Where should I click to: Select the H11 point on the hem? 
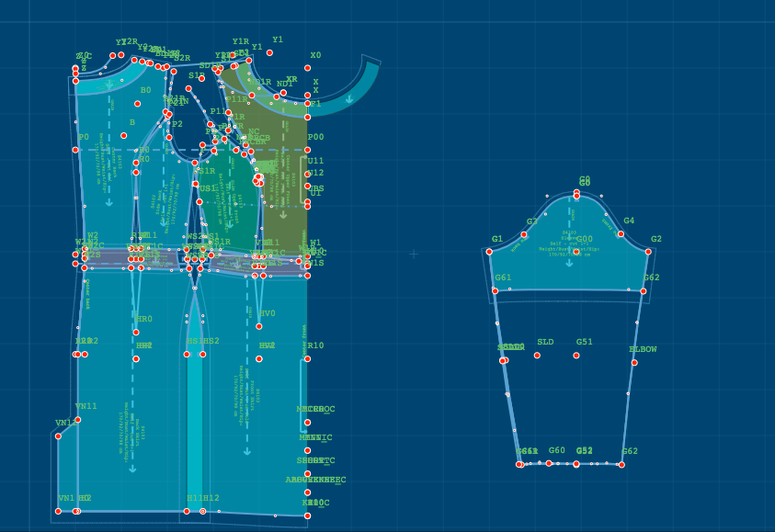(188, 511)
